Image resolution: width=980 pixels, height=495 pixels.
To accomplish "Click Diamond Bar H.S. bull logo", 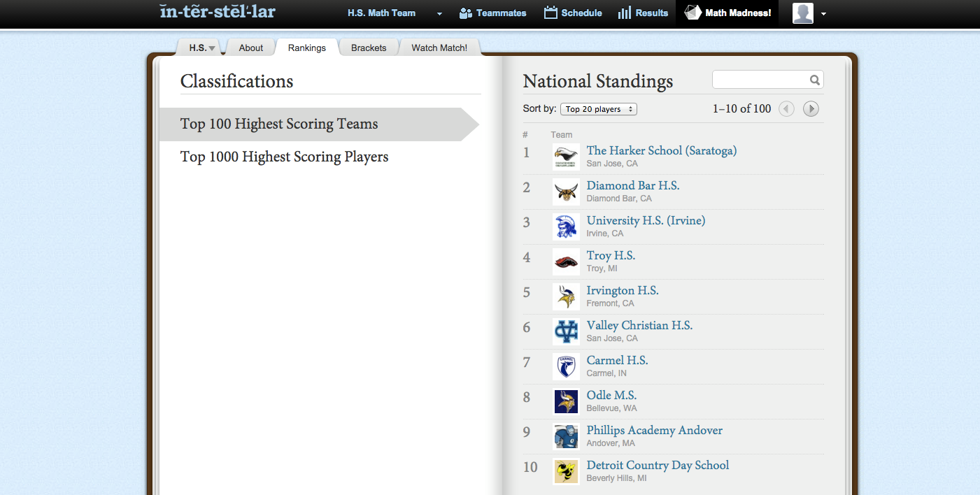I will 566,192.
